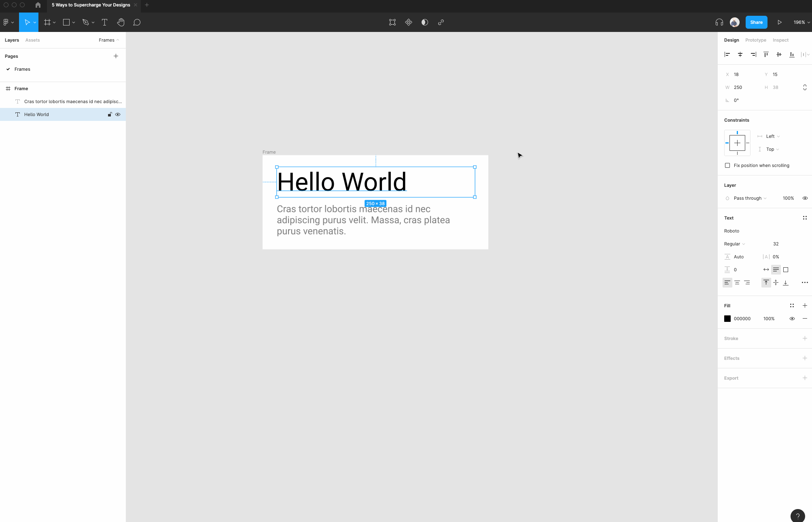Open distribute spacing dropdown
Image resolution: width=812 pixels, height=522 pixels.
pyautogui.click(x=805, y=54)
